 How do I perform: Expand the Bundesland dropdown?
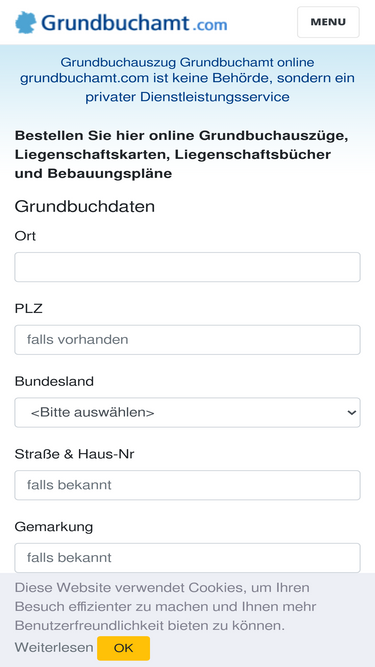click(188, 413)
